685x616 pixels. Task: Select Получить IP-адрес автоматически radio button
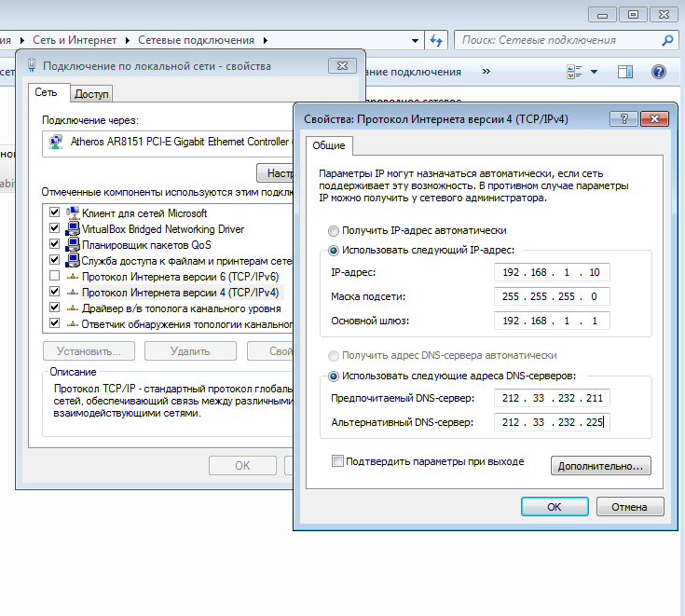334,230
